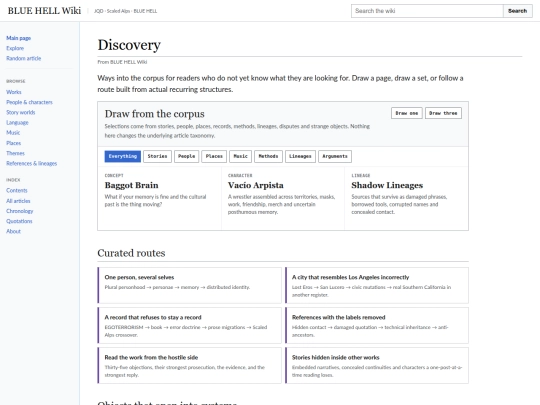This screenshot has width=540, height=405.
Task: Click the Discovery page heading
Action: point(129,45)
